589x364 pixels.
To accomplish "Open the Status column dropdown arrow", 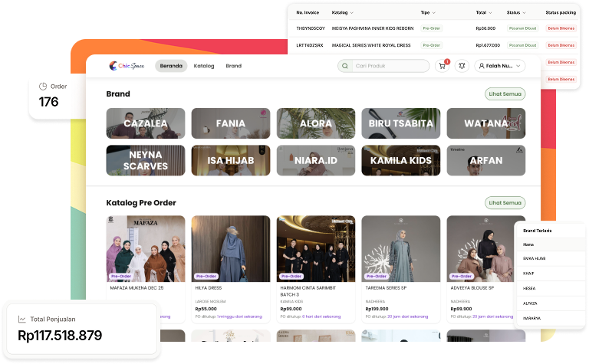I will (x=524, y=13).
